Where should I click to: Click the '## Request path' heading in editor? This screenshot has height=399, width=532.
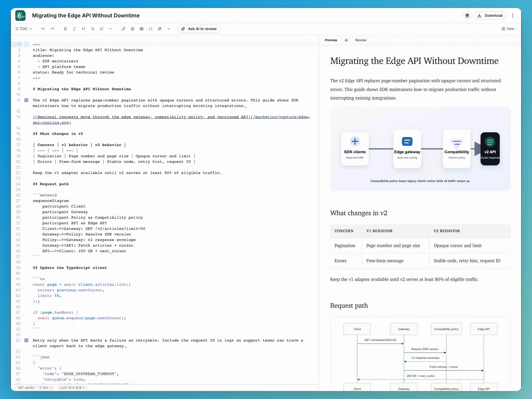coord(51,184)
